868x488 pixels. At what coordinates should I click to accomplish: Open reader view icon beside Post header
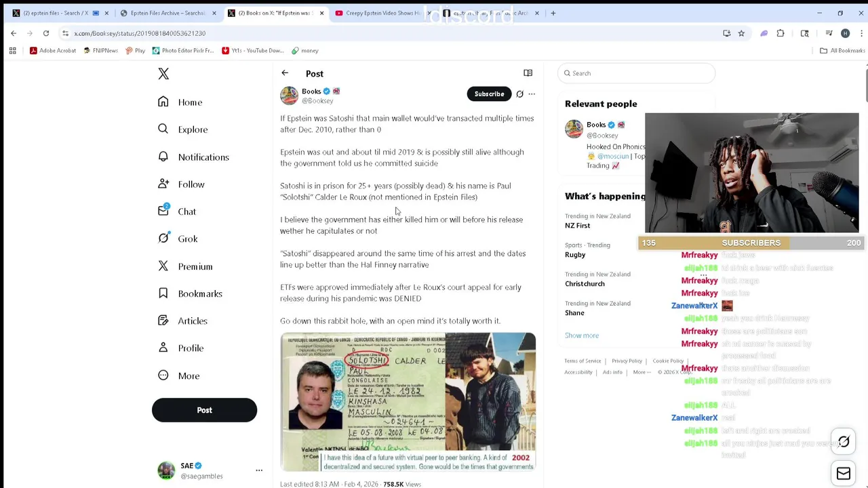click(x=528, y=73)
